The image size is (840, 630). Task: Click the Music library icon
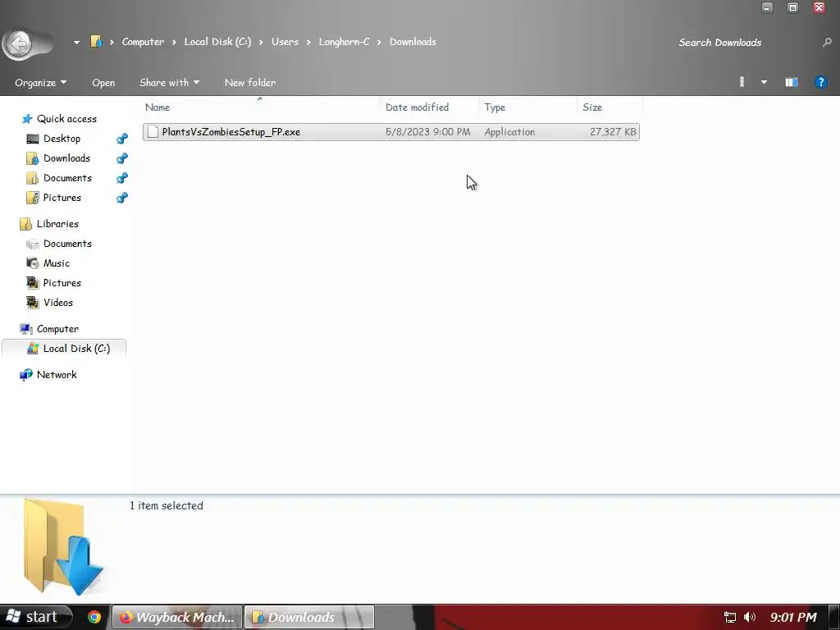[x=33, y=263]
